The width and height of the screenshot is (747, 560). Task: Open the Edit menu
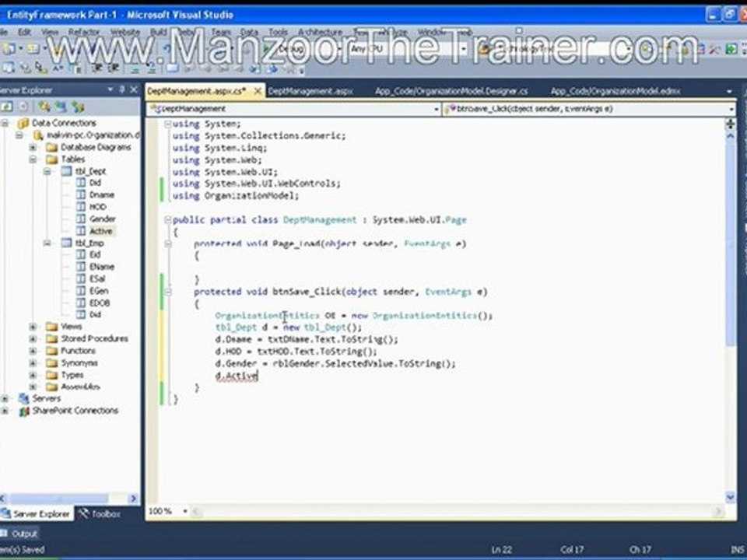click(25, 32)
